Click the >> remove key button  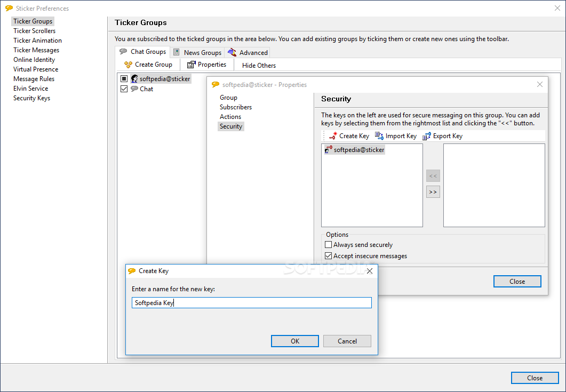pos(433,192)
